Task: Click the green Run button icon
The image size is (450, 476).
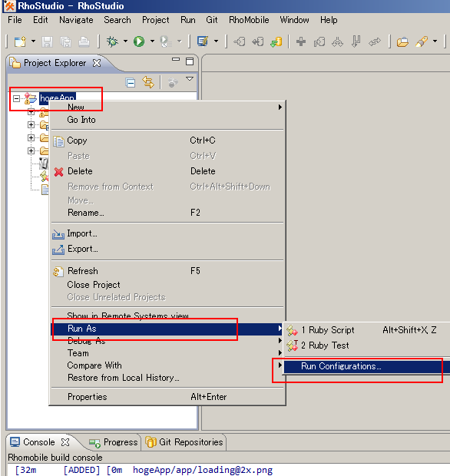Action: 139,41
